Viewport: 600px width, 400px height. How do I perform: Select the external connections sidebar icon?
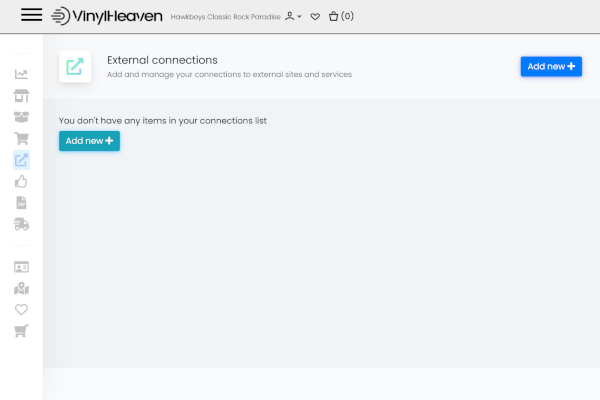pyautogui.click(x=21, y=160)
